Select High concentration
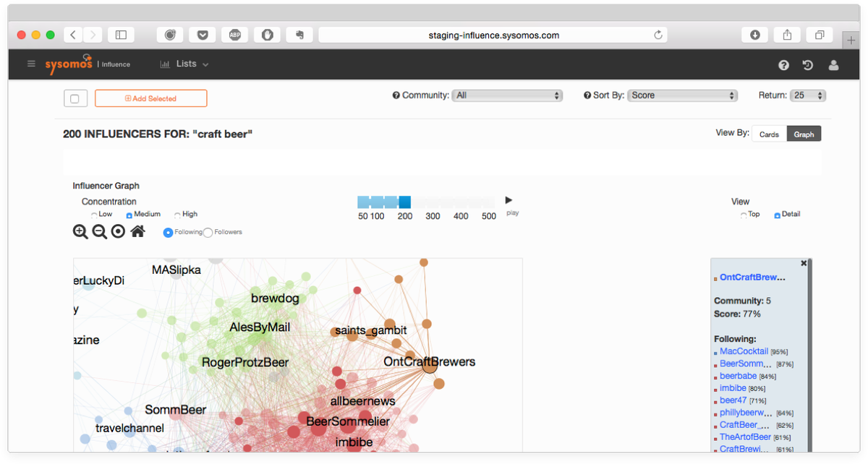 (178, 215)
